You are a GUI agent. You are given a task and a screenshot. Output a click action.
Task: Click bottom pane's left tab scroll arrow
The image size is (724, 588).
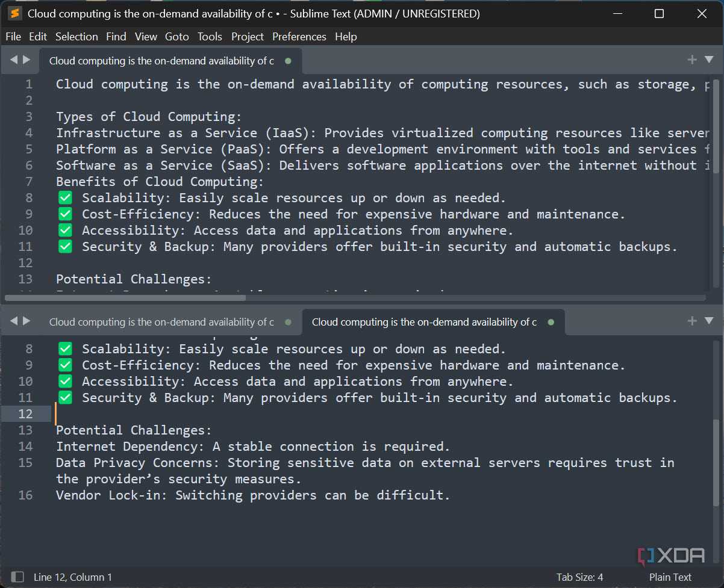[x=14, y=321]
